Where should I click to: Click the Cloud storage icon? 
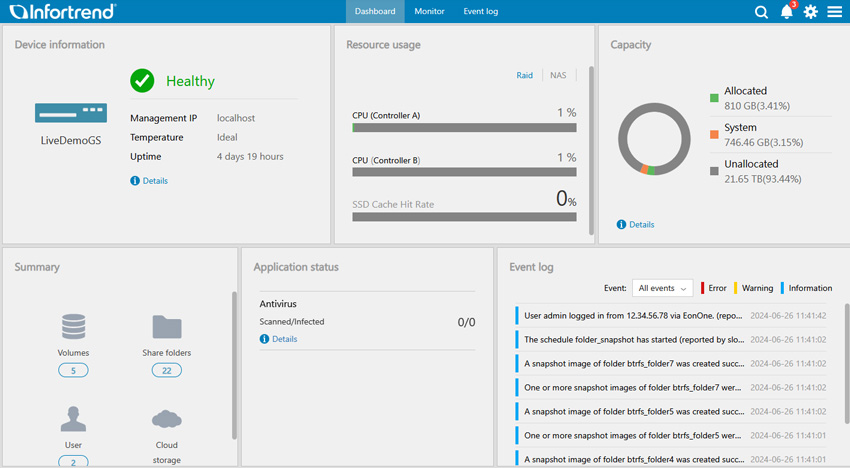click(166, 419)
